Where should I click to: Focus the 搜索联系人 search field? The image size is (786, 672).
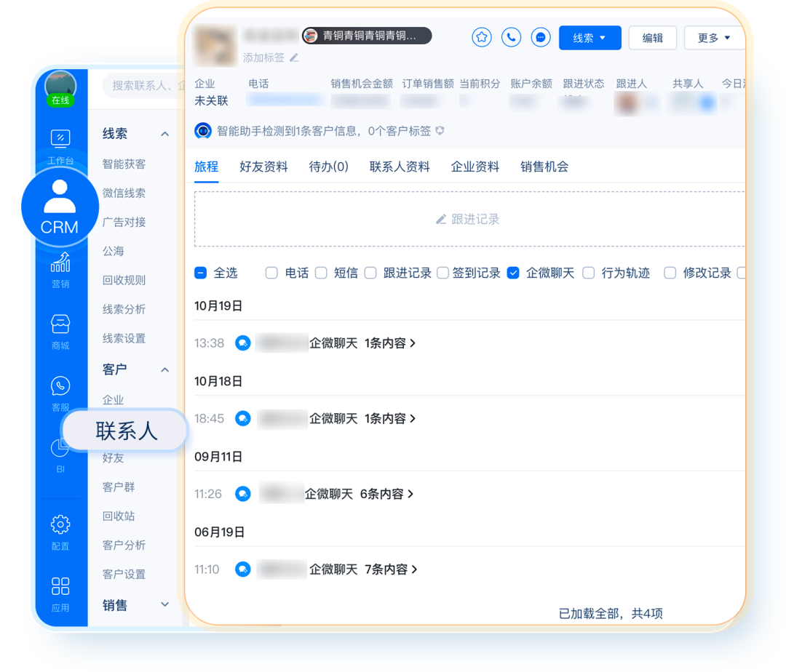(144, 86)
